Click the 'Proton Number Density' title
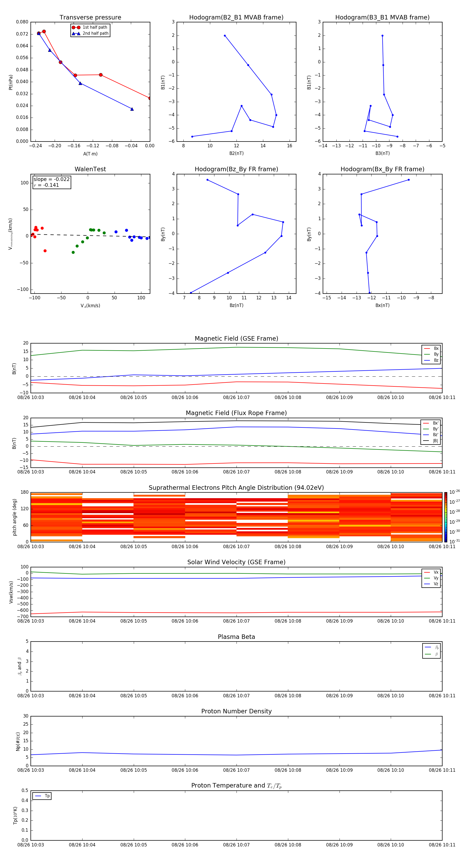Image resolution: width=473 pixels, height=868 pixels. click(x=236, y=711)
